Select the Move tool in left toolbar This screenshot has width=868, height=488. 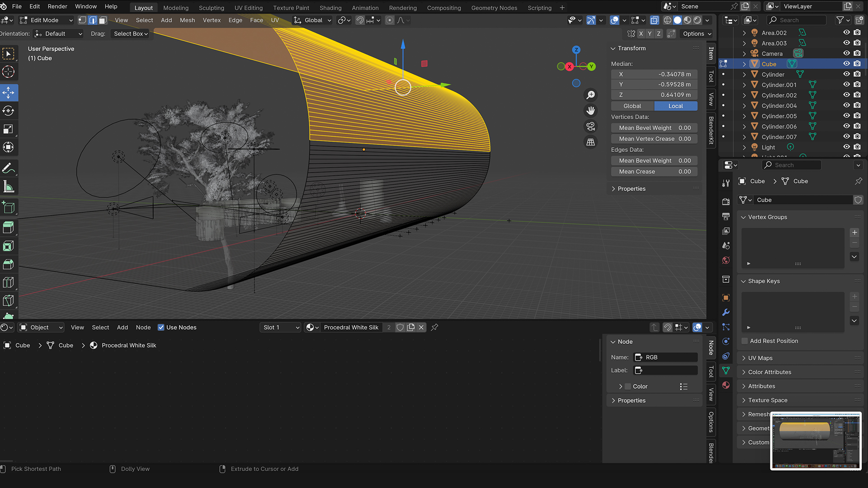9,93
